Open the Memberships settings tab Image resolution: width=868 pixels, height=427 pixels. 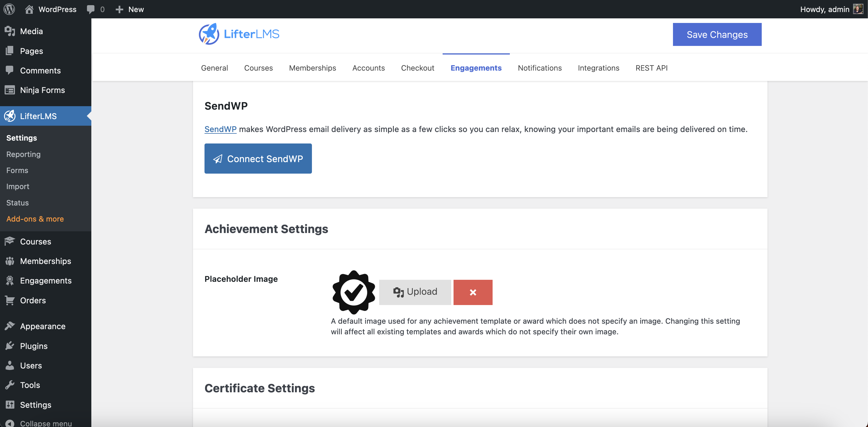312,68
